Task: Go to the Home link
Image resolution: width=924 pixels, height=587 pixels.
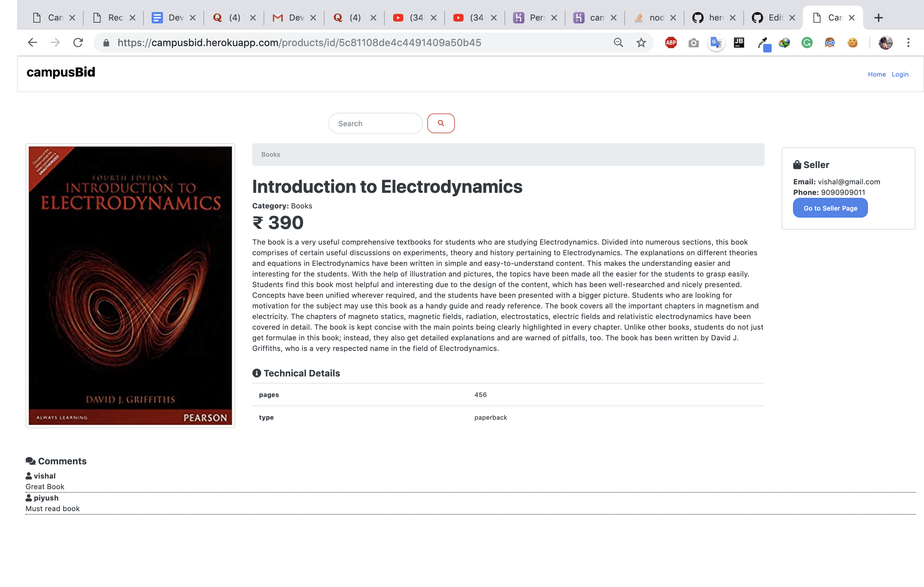Action: [x=877, y=74]
